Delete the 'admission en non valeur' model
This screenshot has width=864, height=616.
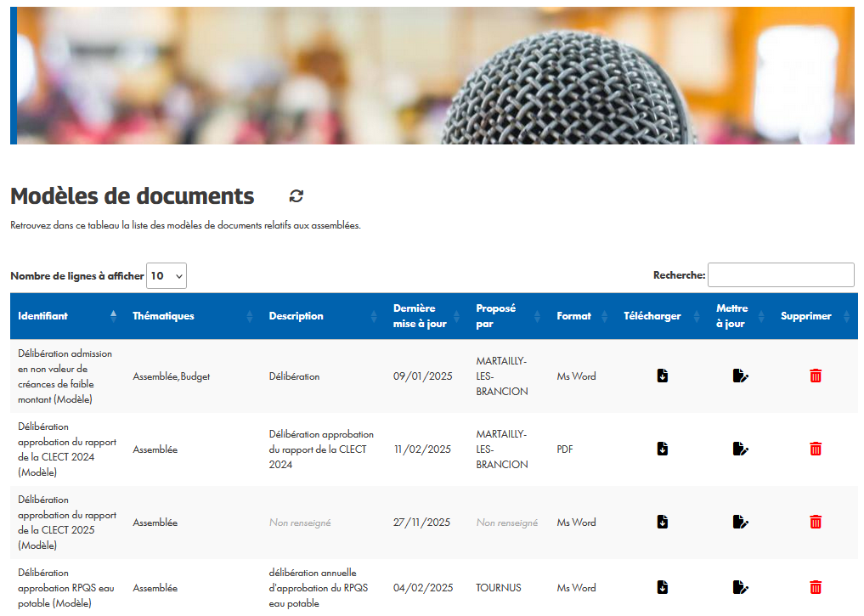tap(816, 376)
